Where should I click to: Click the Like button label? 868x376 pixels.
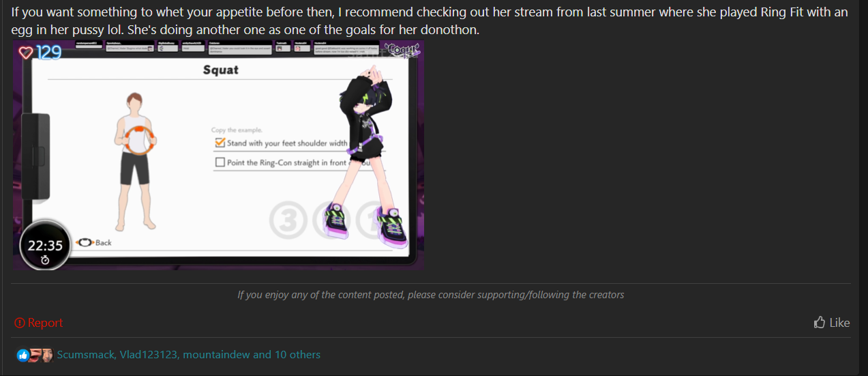[839, 323]
